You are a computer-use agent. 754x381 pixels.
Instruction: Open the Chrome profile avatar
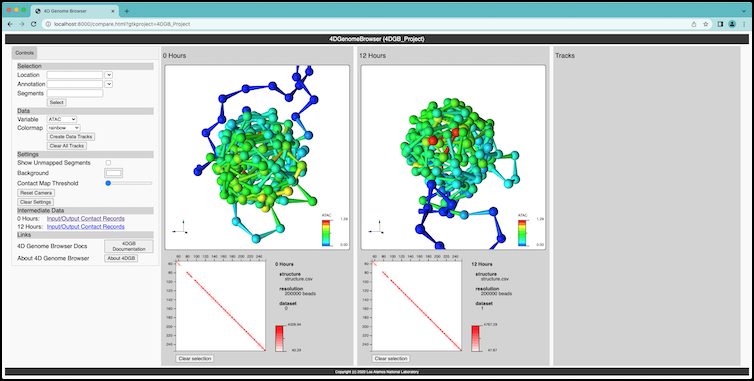(732, 24)
